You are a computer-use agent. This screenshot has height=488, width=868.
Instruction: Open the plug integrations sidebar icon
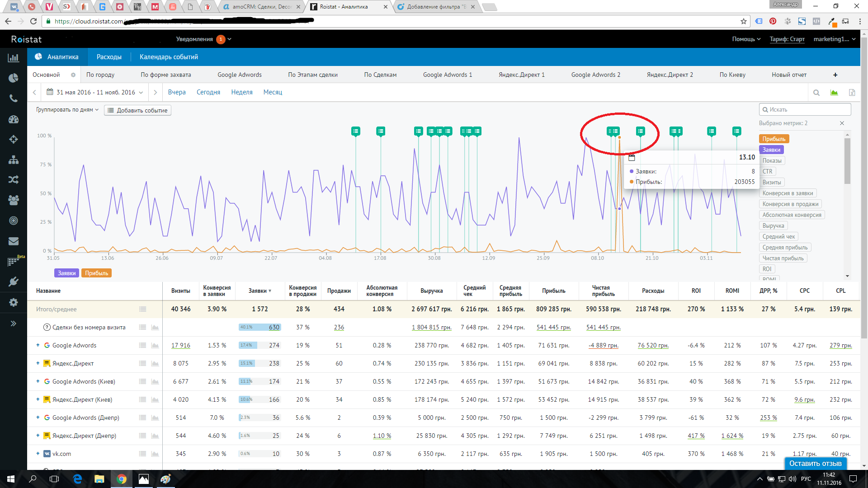14,282
